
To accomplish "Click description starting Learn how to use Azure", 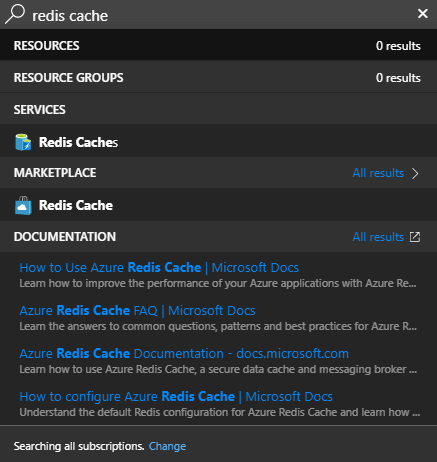I will pyautogui.click(x=218, y=369).
